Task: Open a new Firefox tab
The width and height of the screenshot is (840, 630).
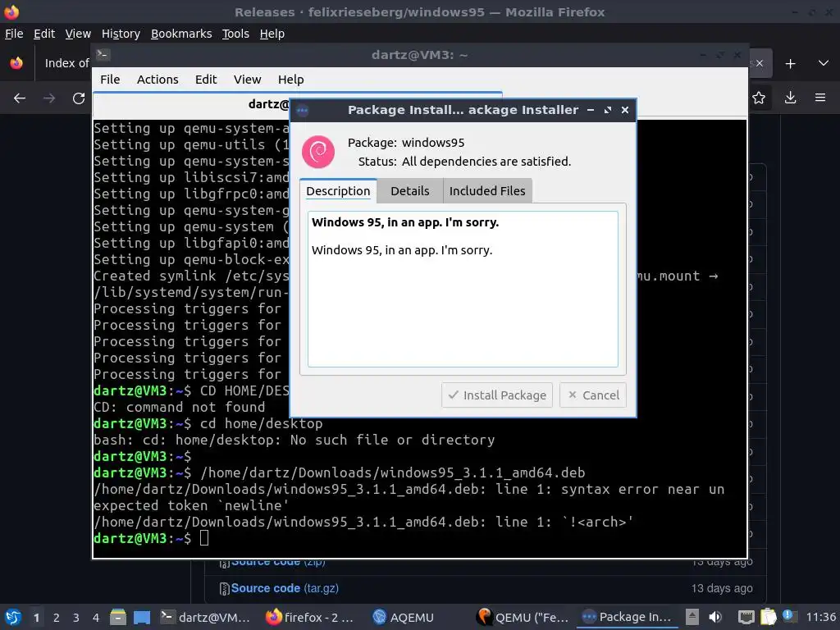Action: point(790,64)
